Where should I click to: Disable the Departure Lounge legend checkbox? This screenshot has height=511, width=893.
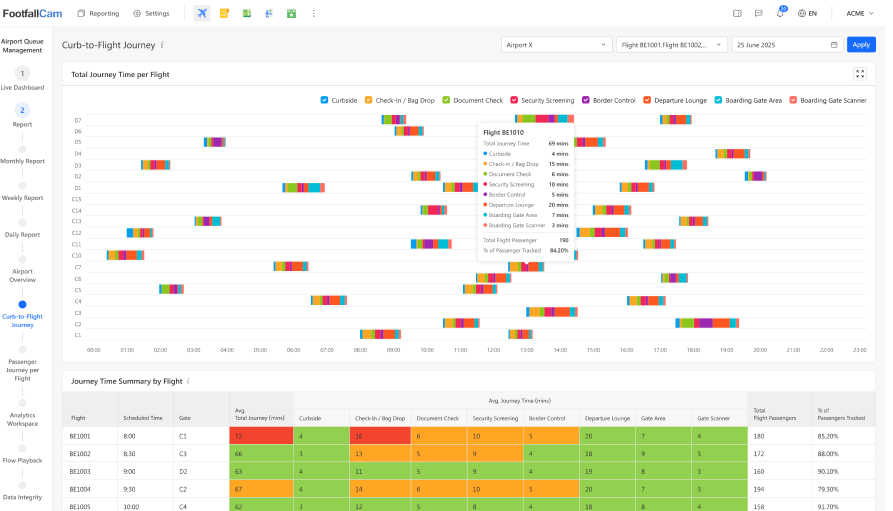(x=647, y=100)
